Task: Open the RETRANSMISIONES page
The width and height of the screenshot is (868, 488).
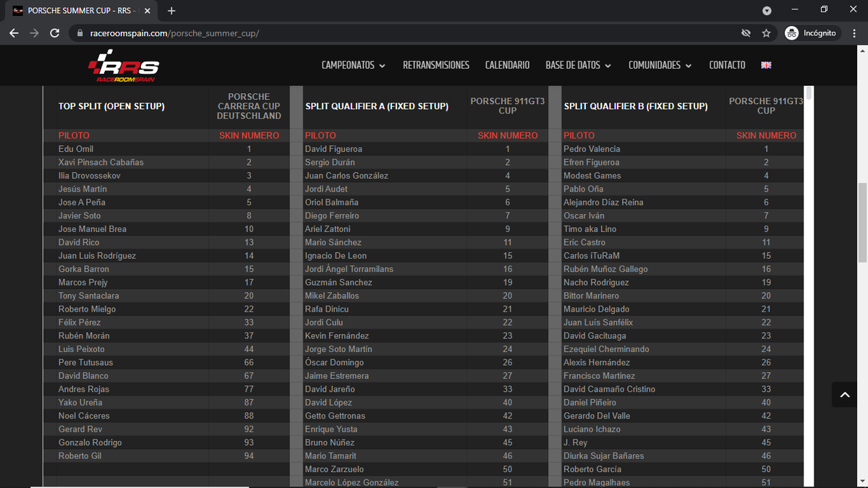Action: pyautogui.click(x=436, y=65)
